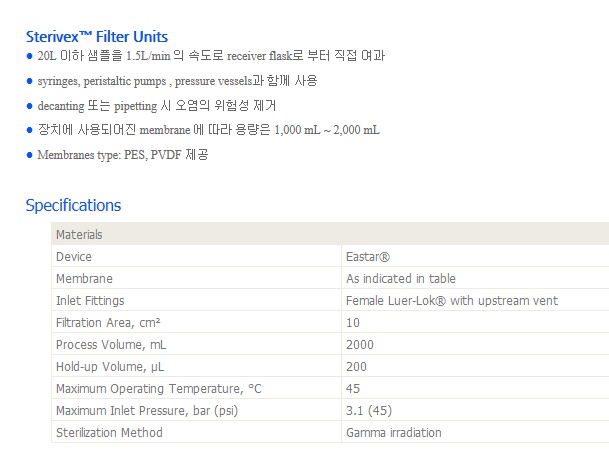Select the Membranes type: PES, PVDF line
609x471 pixels.
123,155
